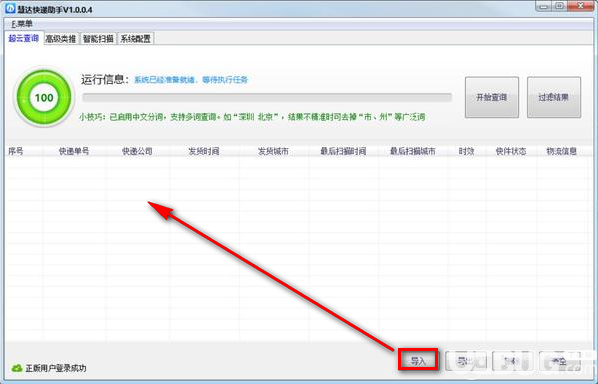Minimize the 慧达快递助手 window
This screenshot has width=598, height=384.
(x=543, y=6)
